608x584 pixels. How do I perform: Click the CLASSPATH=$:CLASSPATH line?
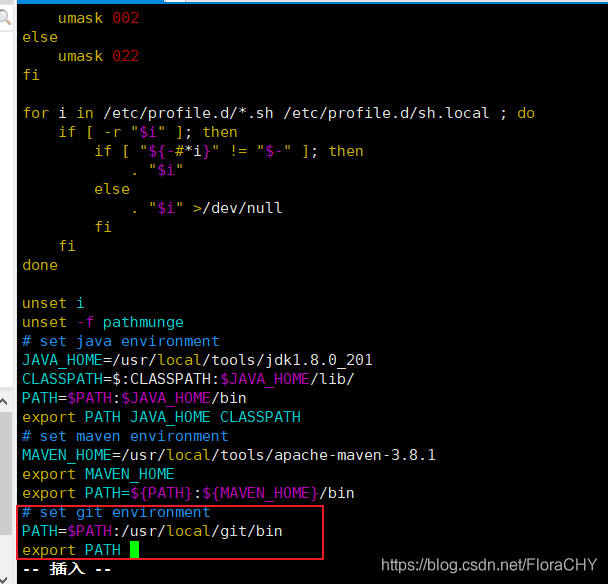click(x=188, y=379)
